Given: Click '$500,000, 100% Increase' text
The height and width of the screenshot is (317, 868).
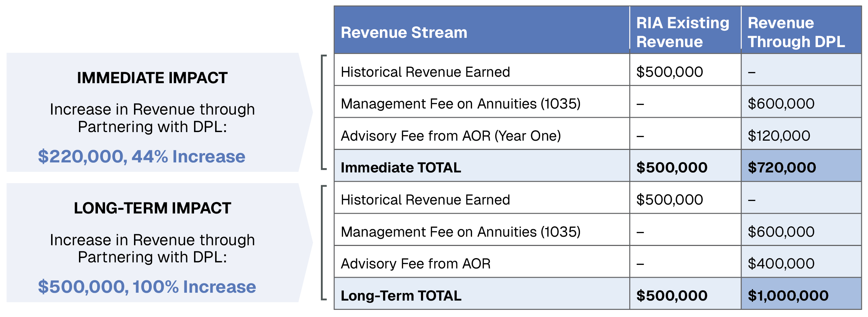Looking at the screenshot, I should [x=147, y=287].
